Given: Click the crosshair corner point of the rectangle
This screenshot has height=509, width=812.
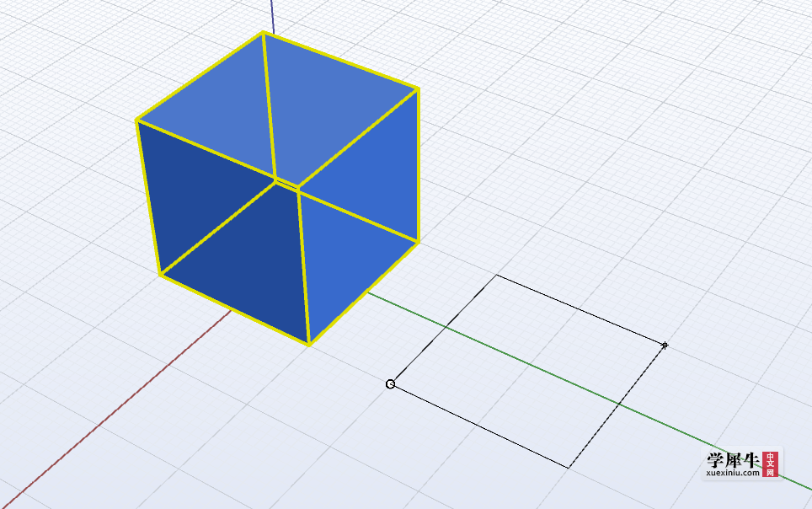Looking at the screenshot, I should coord(665,345).
